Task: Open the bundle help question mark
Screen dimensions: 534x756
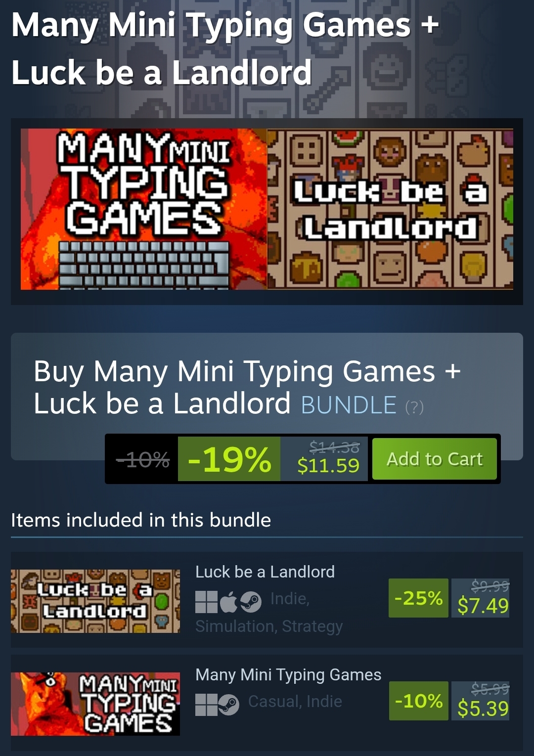Action: click(414, 407)
